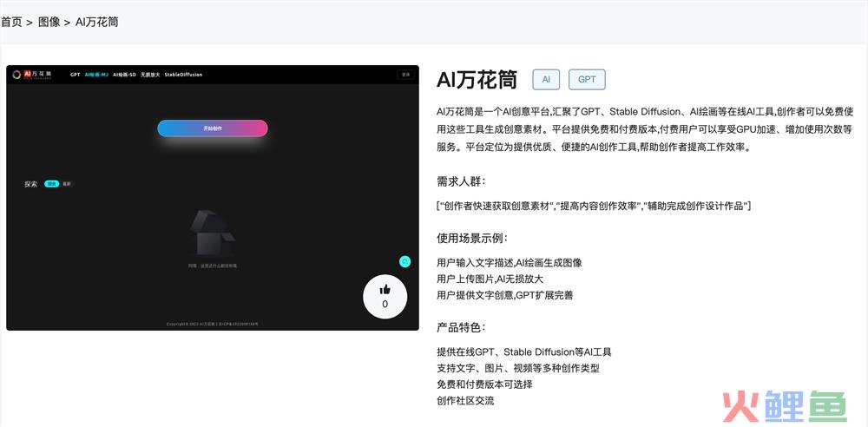Viewport: 868px width, 427px height.
Task: Click the line 用户提供文字创意,GPT扩展完善
Action: click(x=505, y=295)
